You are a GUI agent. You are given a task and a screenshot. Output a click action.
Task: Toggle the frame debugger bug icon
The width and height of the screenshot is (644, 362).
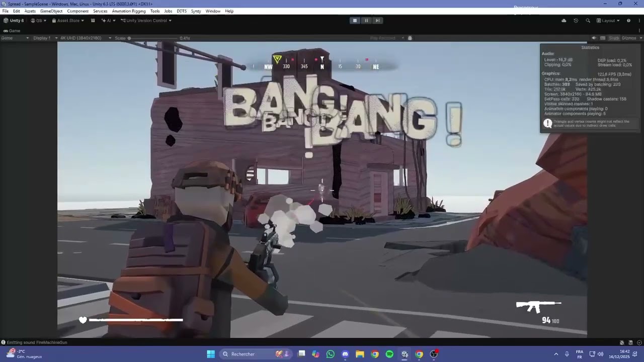(x=410, y=38)
